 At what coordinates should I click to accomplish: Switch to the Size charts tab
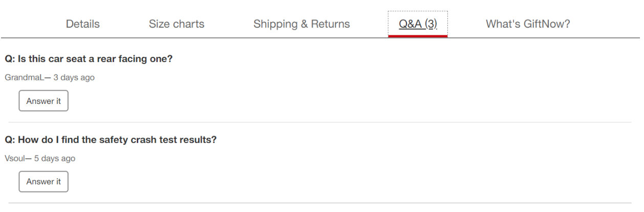176,24
